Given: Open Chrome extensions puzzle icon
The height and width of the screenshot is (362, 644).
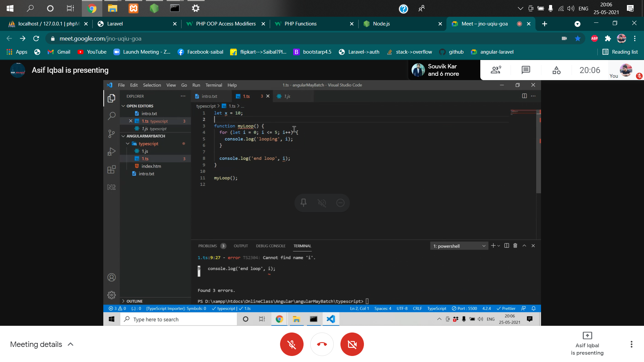Looking at the screenshot, I should point(608,39).
